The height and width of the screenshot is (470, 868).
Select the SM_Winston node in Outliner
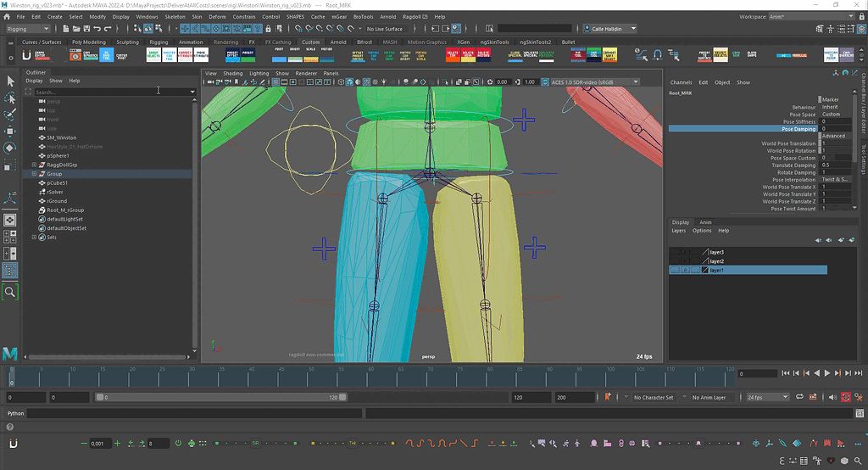[x=61, y=137]
